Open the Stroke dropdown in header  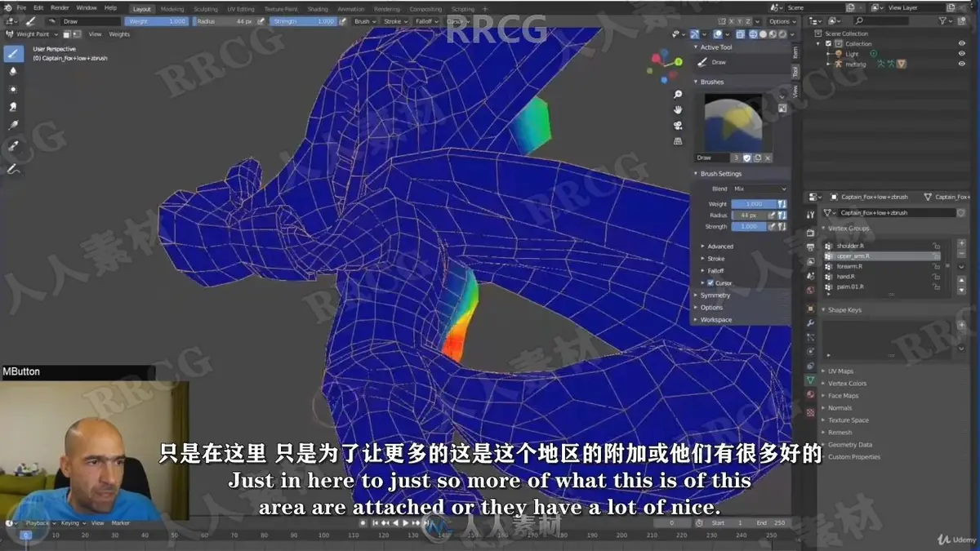[395, 21]
